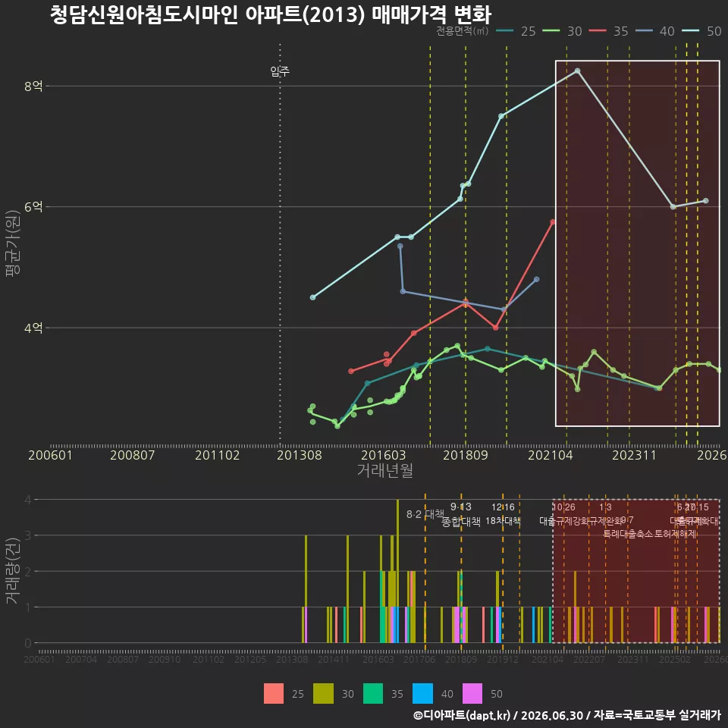Viewport: 728px width, 728px height.
Task: Click the final 50㎡ data point just above 6억
Action: click(706, 200)
